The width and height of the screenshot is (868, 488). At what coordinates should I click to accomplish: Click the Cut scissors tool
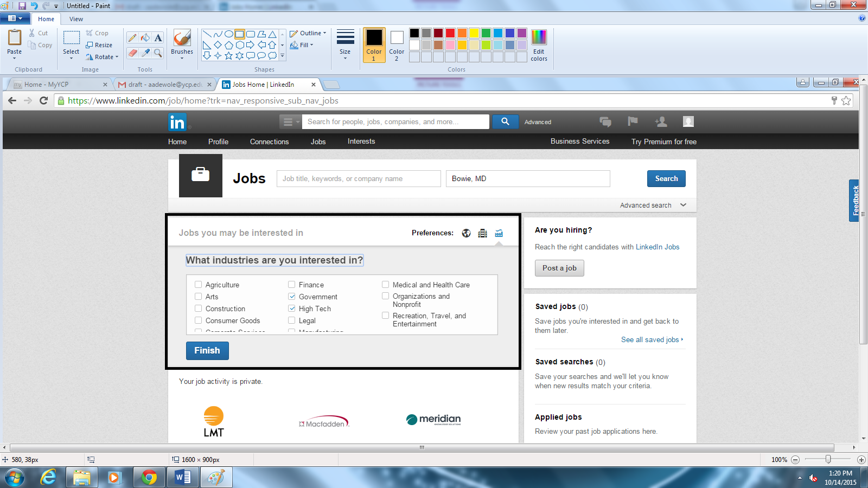pos(39,33)
